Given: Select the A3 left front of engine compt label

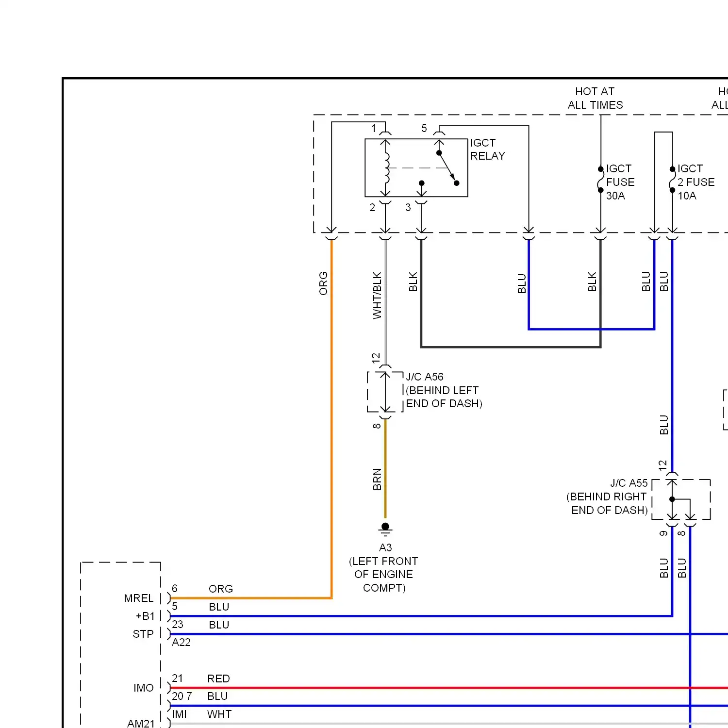Looking at the screenshot, I should (x=383, y=568).
